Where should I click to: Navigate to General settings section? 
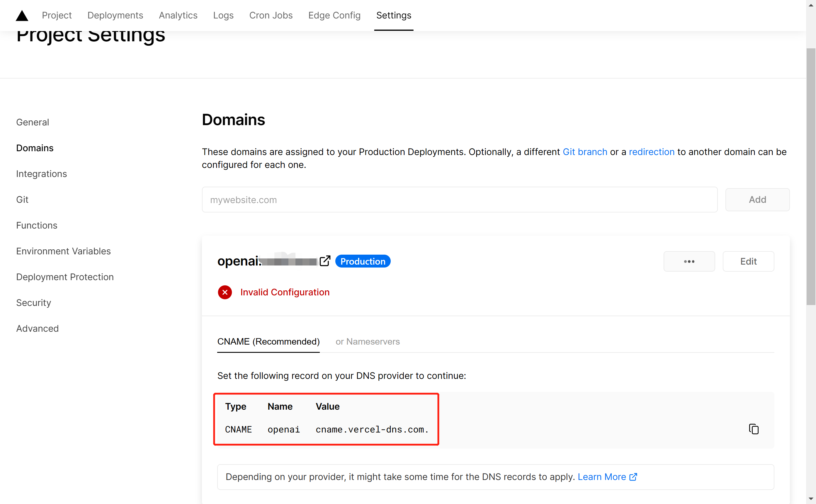coord(33,122)
